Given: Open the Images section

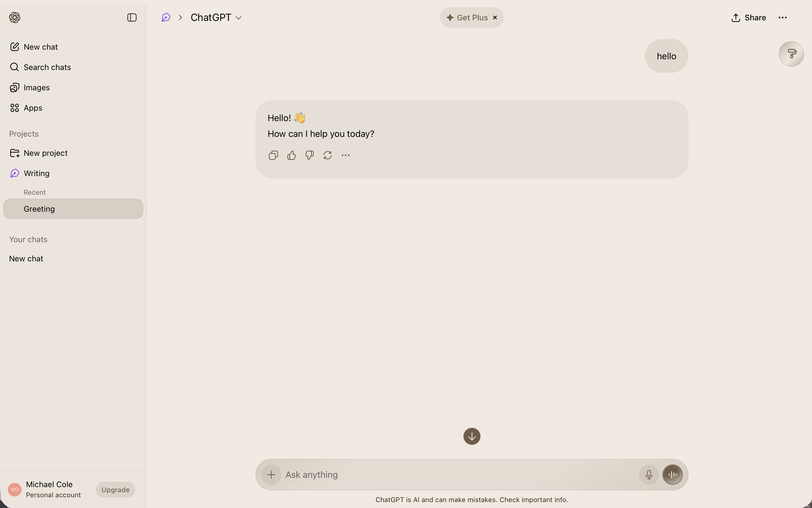Looking at the screenshot, I should coord(73,87).
